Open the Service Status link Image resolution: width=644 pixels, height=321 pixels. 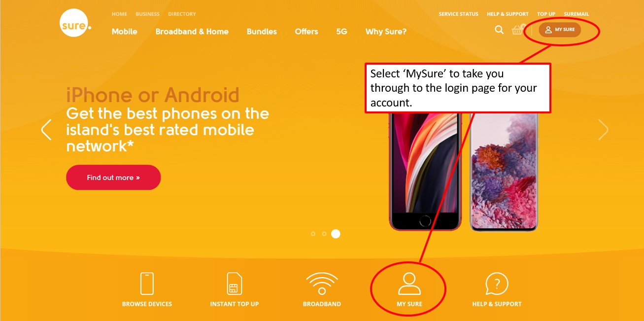click(459, 14)
